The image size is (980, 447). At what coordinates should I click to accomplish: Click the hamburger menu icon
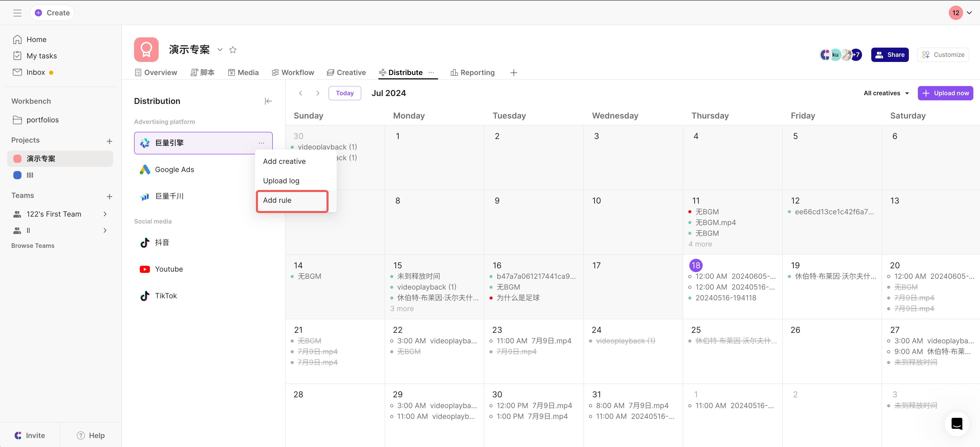point(17,13)
